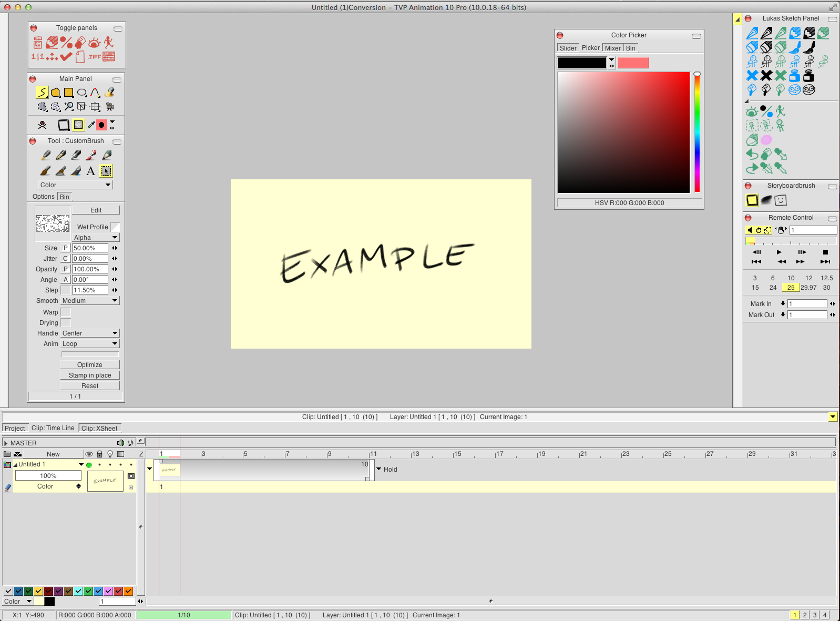Image resolution: width=840 pixels, height=621 pixels.
Task: Click the pink B pen color swatch
Action: 633,63
